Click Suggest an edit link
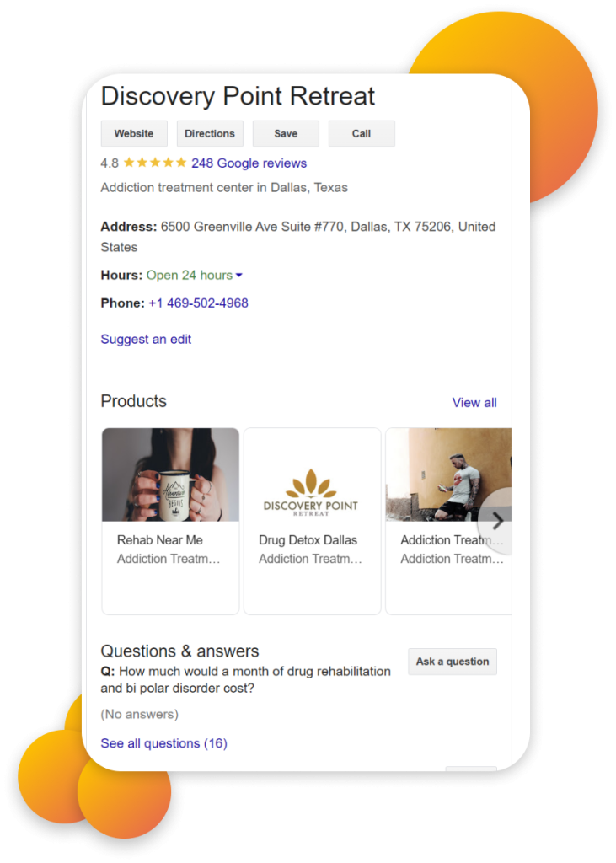616x863 pixels. tap(146, 340)
